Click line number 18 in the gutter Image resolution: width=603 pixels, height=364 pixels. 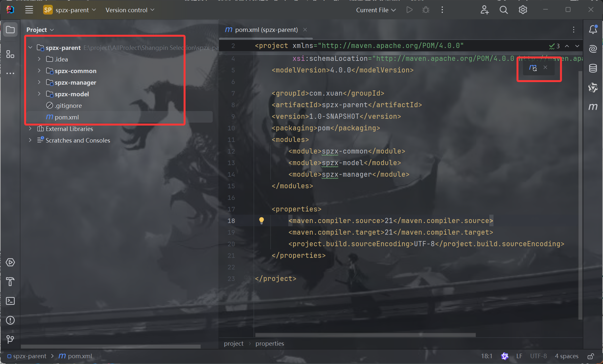[x=231, y=221]
